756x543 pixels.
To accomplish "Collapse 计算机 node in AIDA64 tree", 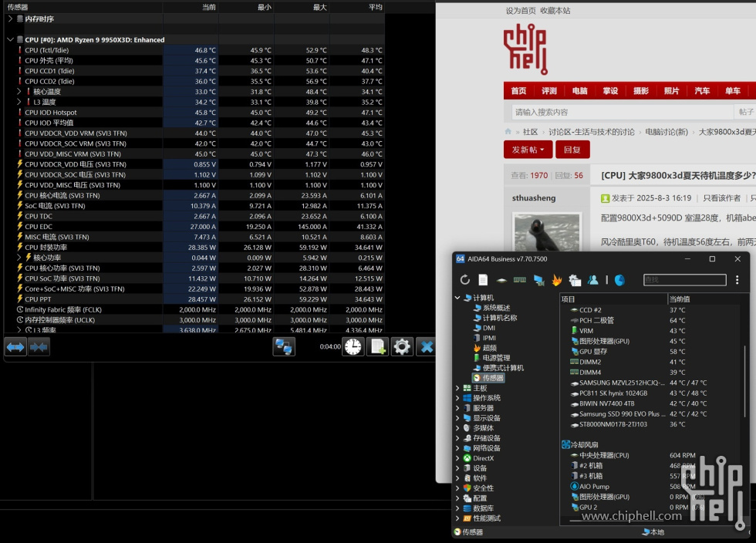I will (x=457, y=298).
